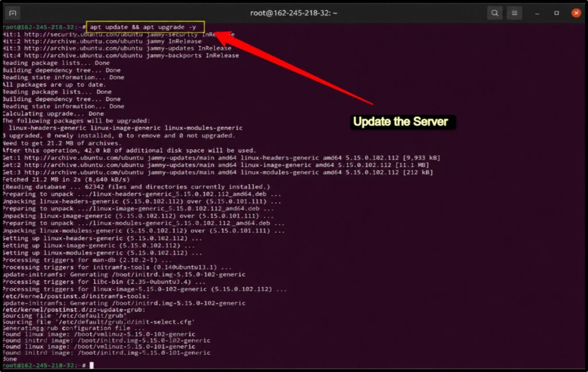Open the terminal search tool
The width and height of the screenshot is (588, 372).
point(494,13)
